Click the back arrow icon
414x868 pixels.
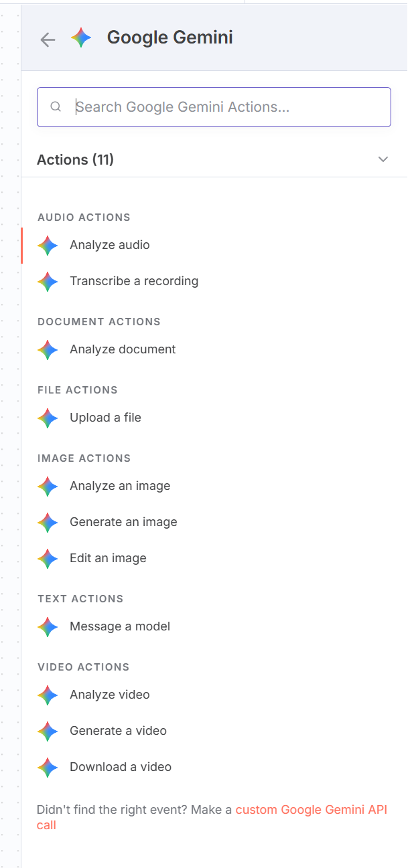(48, 39)
